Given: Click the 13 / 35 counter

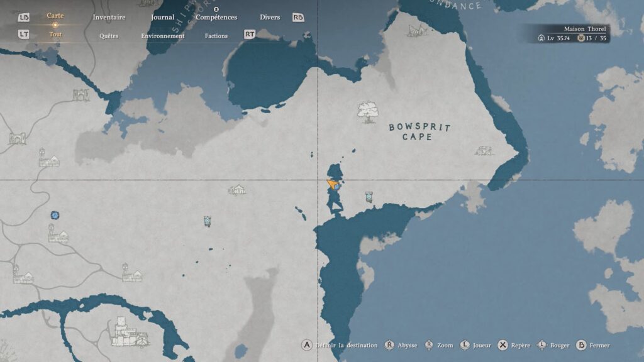Looking at the screenshot, I should click(596, 38).
